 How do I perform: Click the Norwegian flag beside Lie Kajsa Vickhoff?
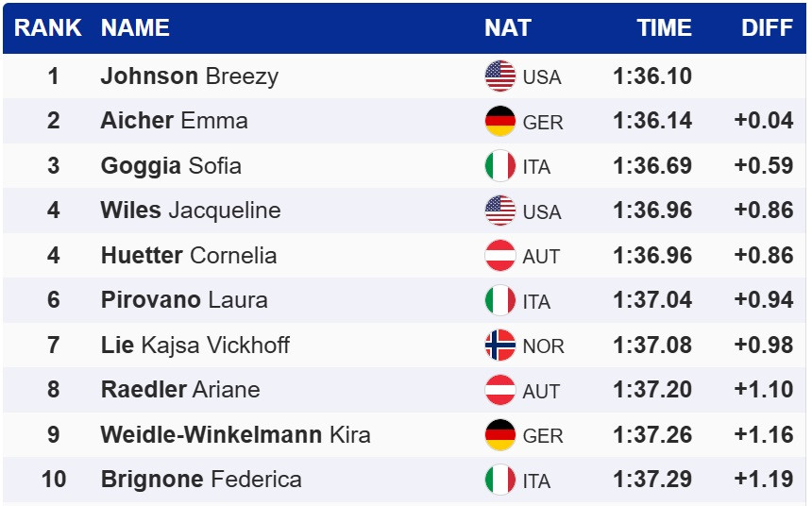click(499, 346)
